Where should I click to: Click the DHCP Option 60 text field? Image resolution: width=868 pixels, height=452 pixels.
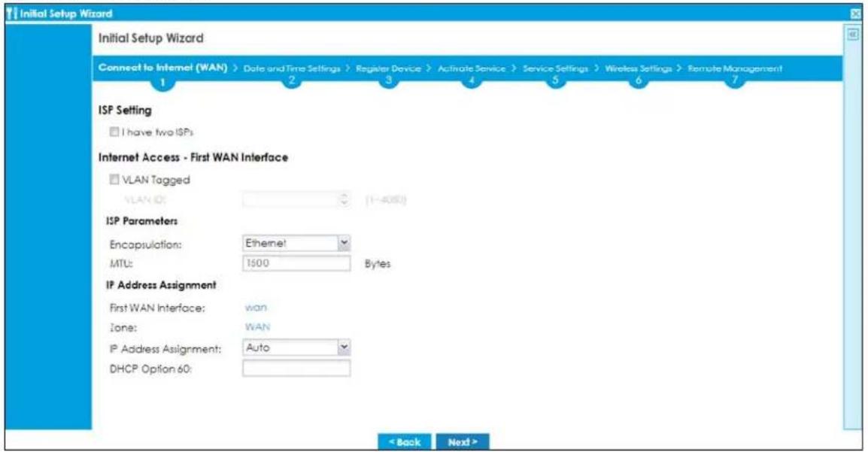[x=296, y=368]
